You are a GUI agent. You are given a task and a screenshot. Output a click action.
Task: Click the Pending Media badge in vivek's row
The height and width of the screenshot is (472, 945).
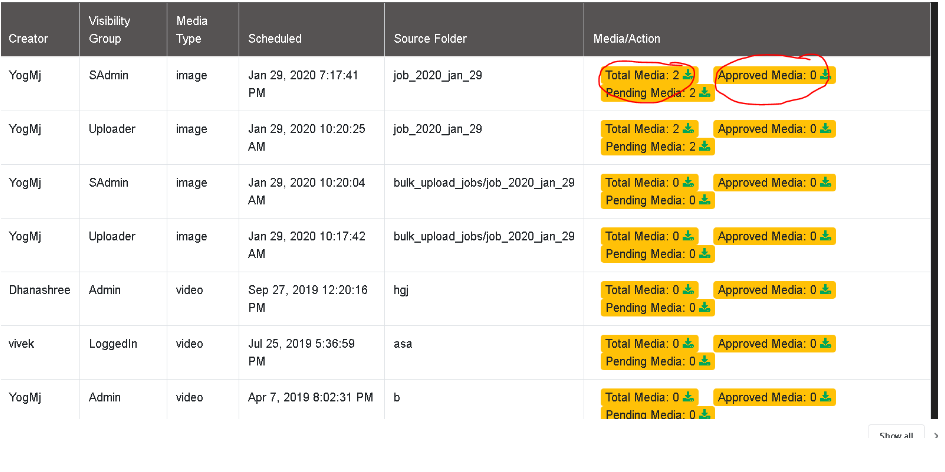pyautogui.click(x=658, y=362)
